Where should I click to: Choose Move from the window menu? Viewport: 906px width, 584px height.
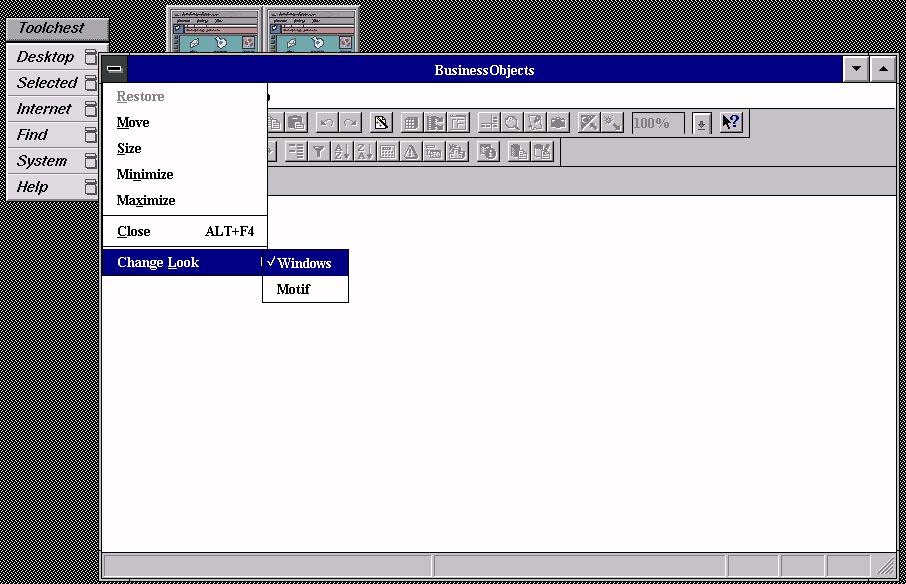click(133, 123)
